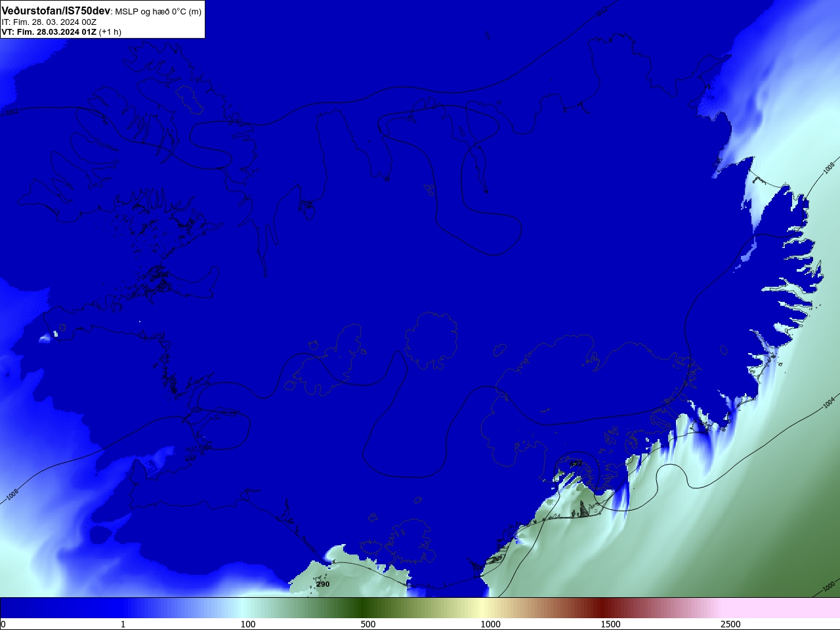The height and width of the screenshot is (630, 840).
Task: Click the "500" label on the color scale
Action: click(368, 624)
